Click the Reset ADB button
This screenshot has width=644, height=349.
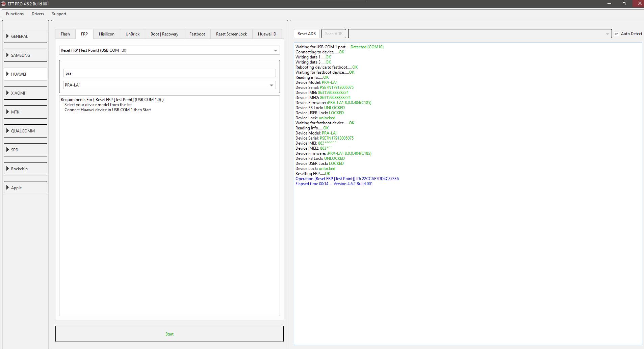[307, 34]
